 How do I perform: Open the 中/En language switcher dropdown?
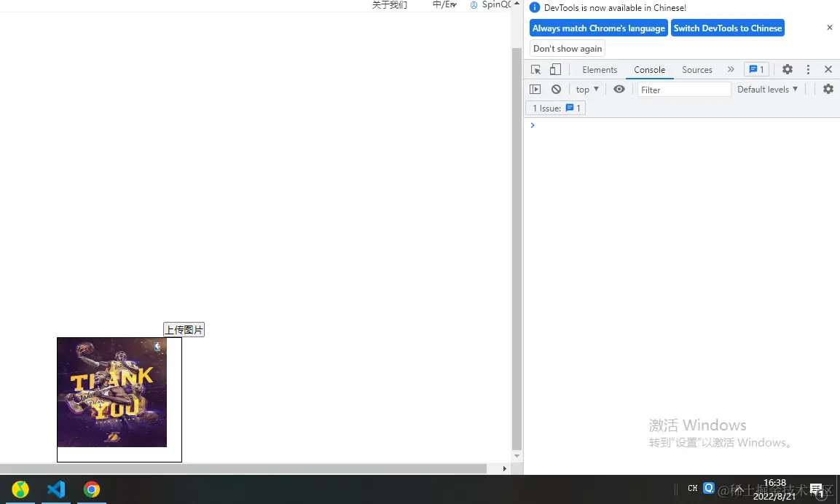(444, 5)
